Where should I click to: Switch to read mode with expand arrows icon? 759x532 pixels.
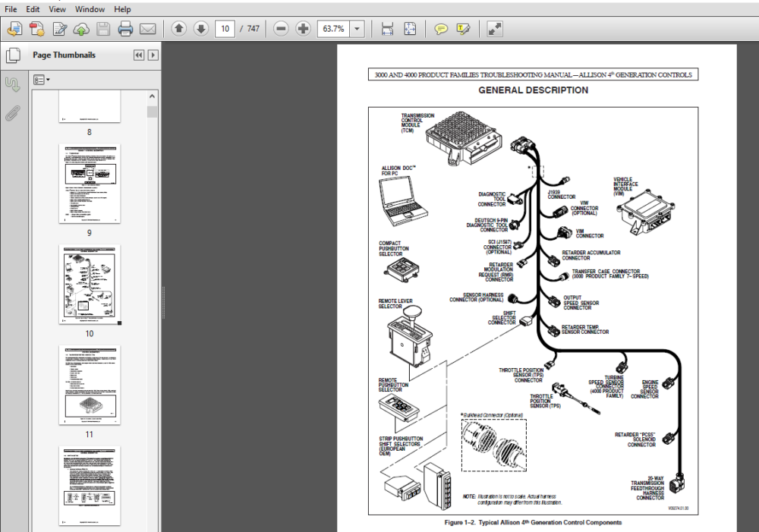coord(494,29)
